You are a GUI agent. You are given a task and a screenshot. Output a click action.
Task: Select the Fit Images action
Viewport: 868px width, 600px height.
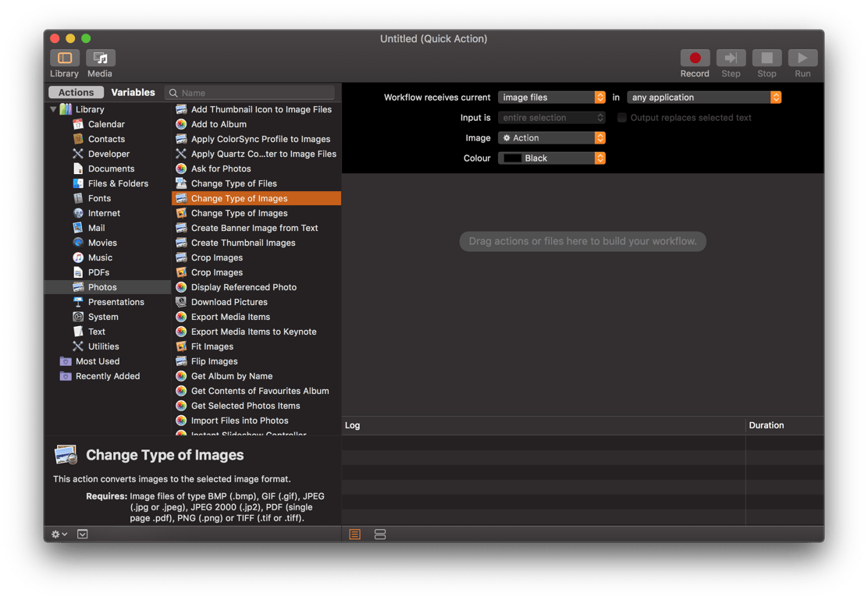[x=256, y=346]
